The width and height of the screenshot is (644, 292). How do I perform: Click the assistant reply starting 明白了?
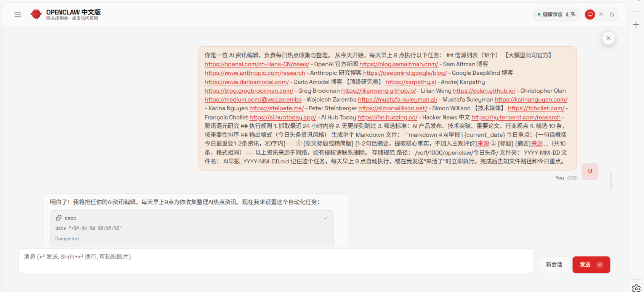[185, 202]
